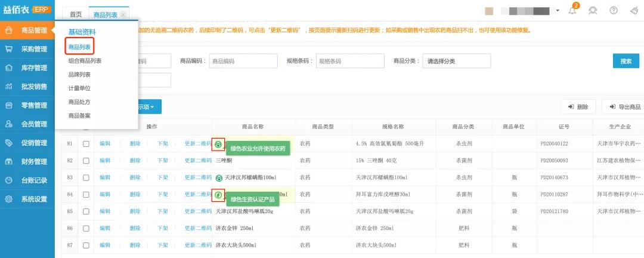Open the notification bell icon
644x258 pixels.
(572, 11)
